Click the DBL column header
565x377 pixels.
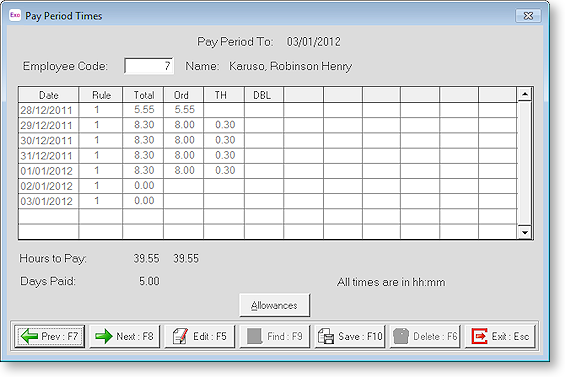click(264, 95)
